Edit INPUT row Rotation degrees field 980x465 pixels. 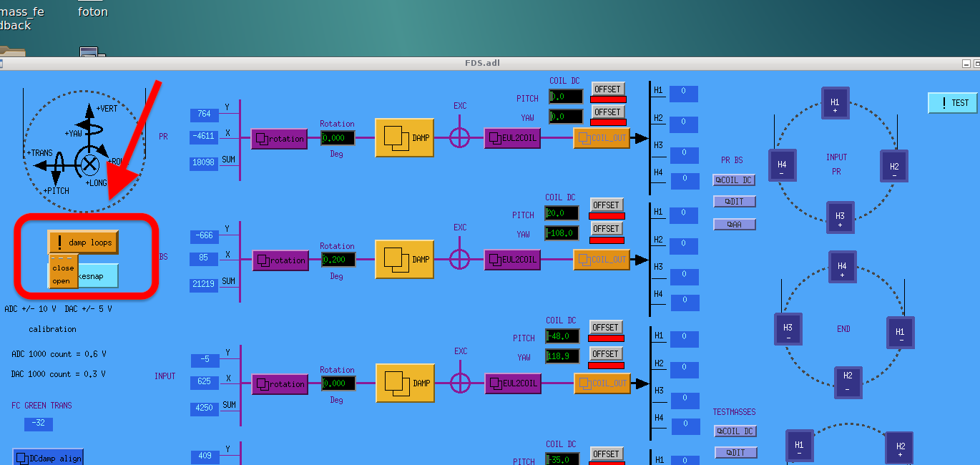pyautogui.click(x=338, y=383)
